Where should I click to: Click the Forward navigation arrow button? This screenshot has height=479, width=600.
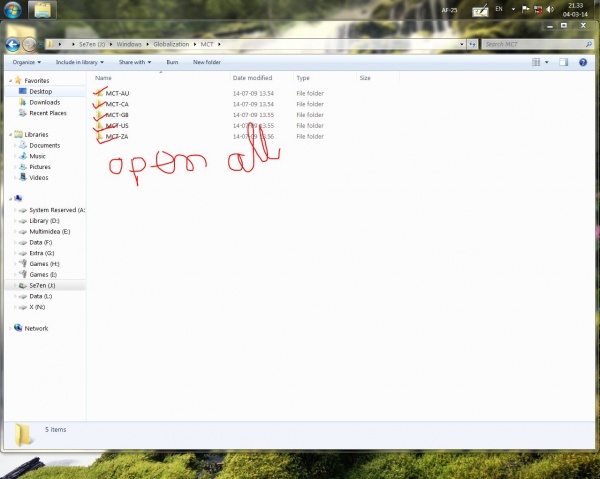coord(29,45)
